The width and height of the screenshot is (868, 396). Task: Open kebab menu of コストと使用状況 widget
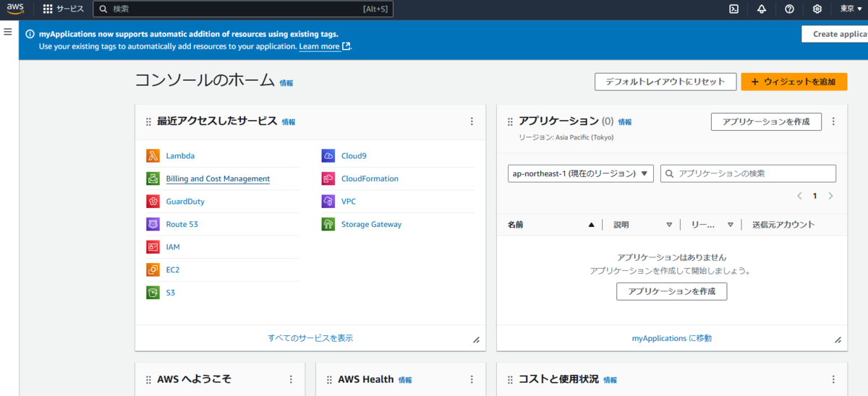click(x=833, y=379)
